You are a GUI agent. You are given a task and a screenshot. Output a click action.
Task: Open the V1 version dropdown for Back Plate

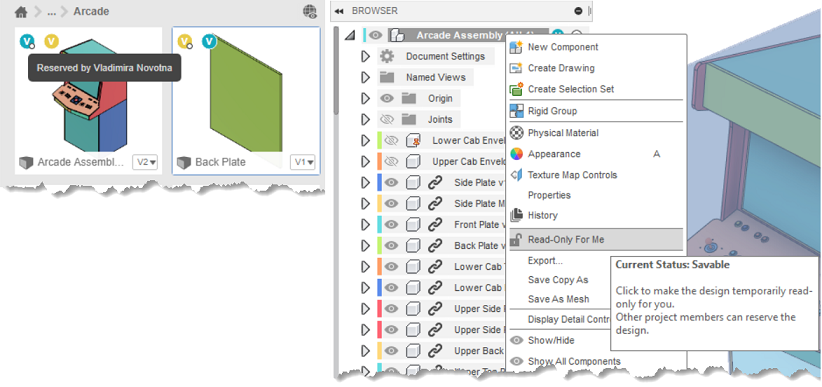302,162
